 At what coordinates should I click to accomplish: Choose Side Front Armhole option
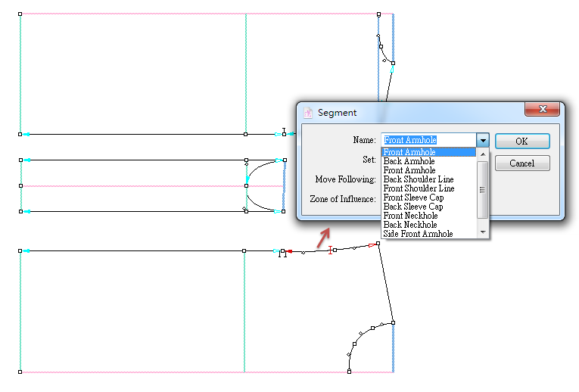coord(418,234)
